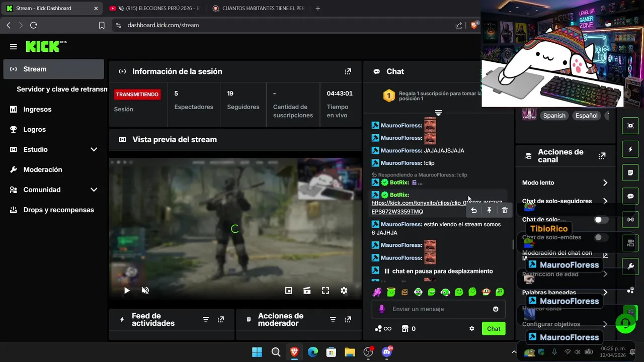Click the broadcast signal icon in right sidebar
Viewport: 644px width, 362px height.
[x=630, y=220]
